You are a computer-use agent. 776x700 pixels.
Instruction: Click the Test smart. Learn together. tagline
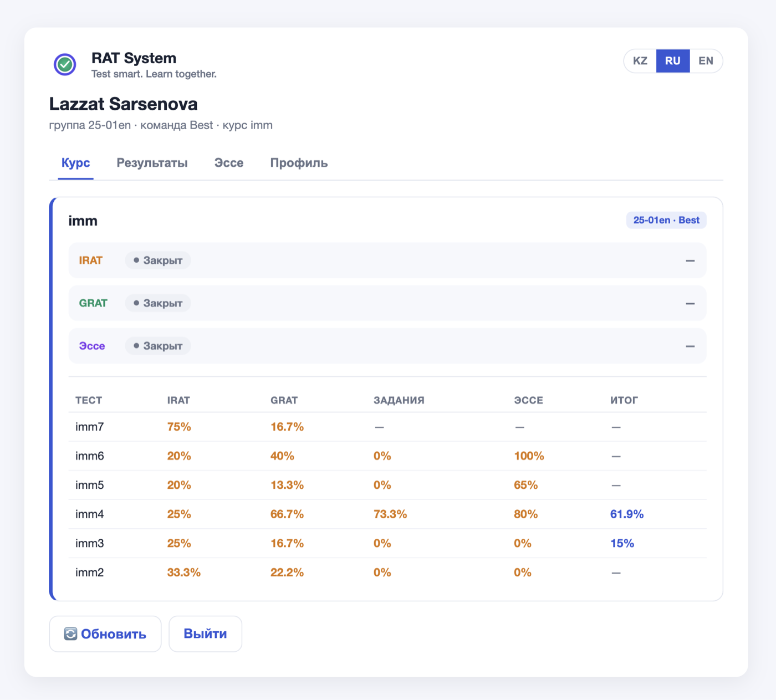point(154,74)
